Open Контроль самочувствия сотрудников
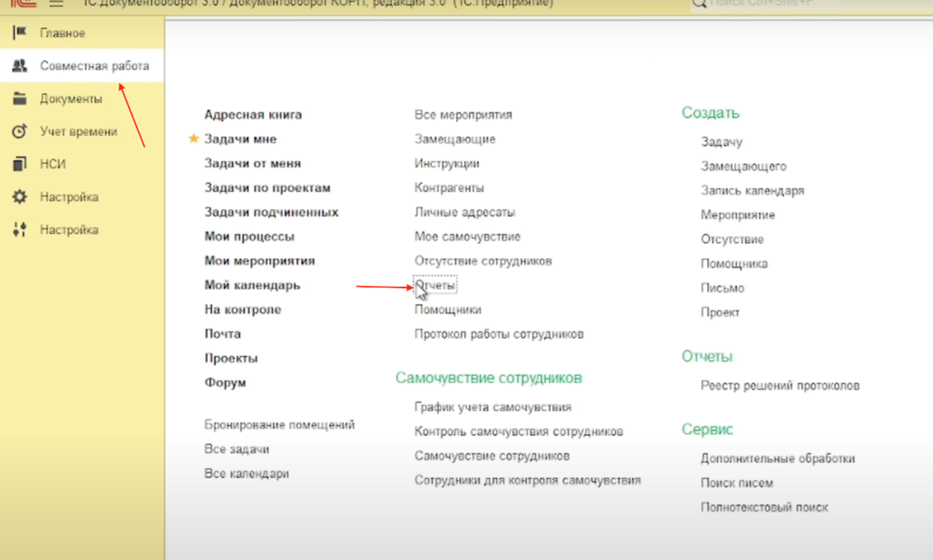This screenshot has width=933, height=560. pyautogui.click(x=519, y=431)
